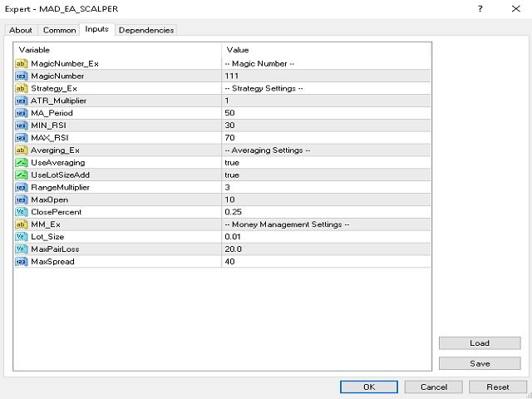Image resolution: width=532 pixels, height=399 pixels.
Task: Edit the MaxSpread value 40
Action: point(326,261)
